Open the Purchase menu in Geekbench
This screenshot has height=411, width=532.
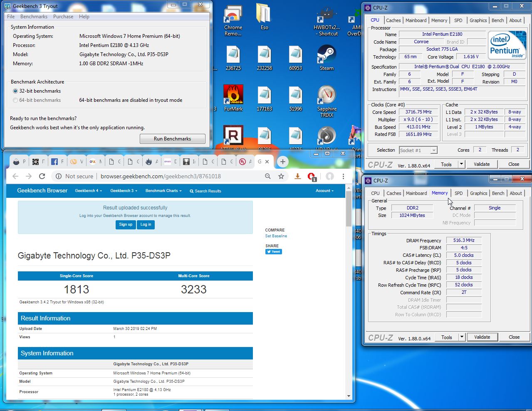(63, 17)
